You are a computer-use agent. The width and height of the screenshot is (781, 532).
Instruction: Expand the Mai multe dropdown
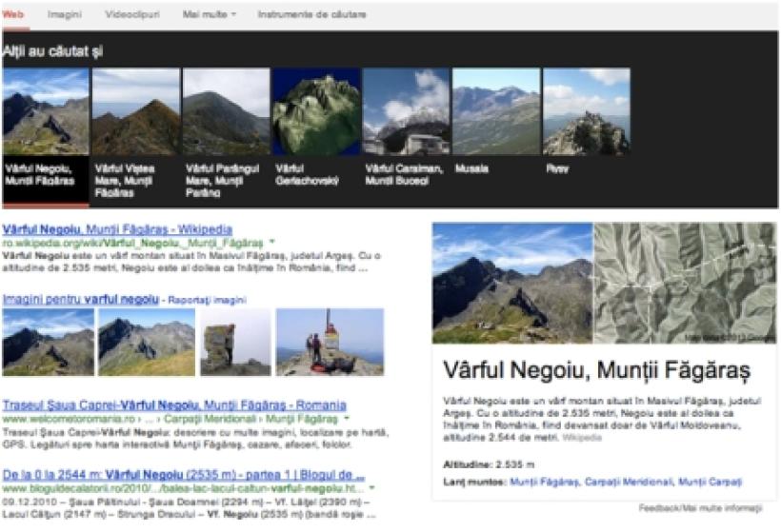(209, 15)
